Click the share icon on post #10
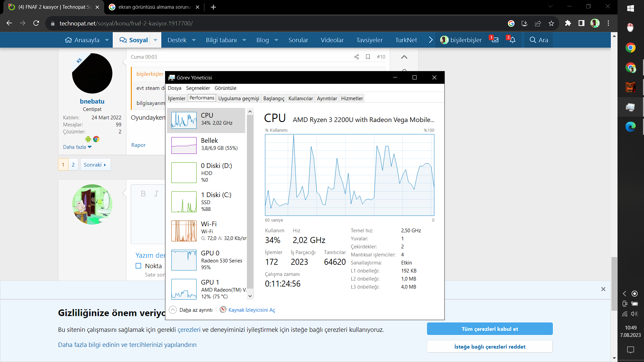The width and height of the screenshot is (644, 362). (356, 57)
